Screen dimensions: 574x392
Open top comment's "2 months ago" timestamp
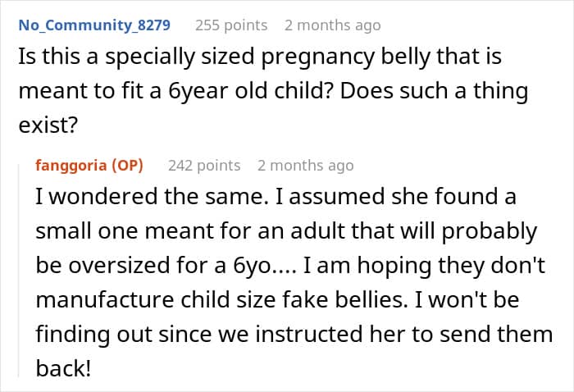[x=333, y=25]
